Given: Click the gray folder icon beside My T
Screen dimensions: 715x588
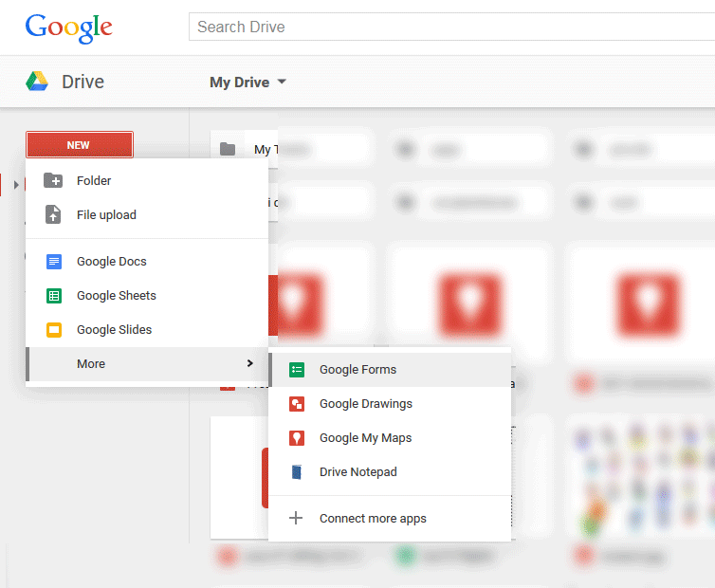Looking at the screenshot, I should coord(228,149).
